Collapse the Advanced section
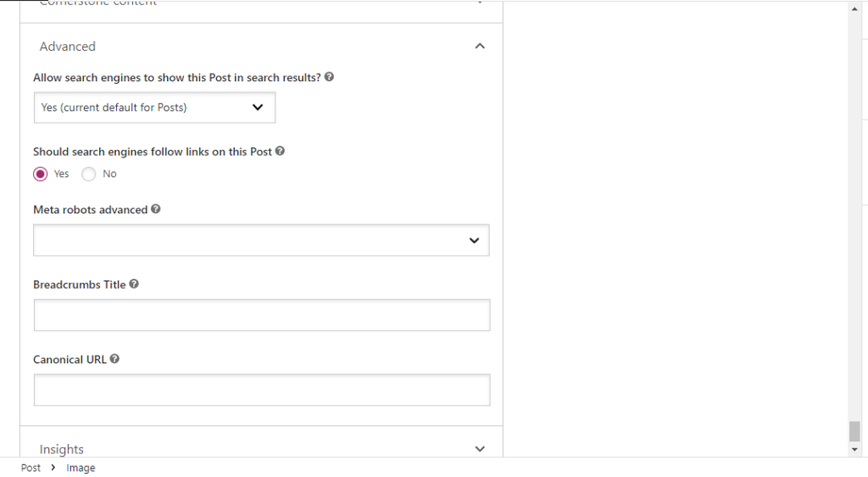This screenshot has height=477, width=868. [x=480, y=47]
